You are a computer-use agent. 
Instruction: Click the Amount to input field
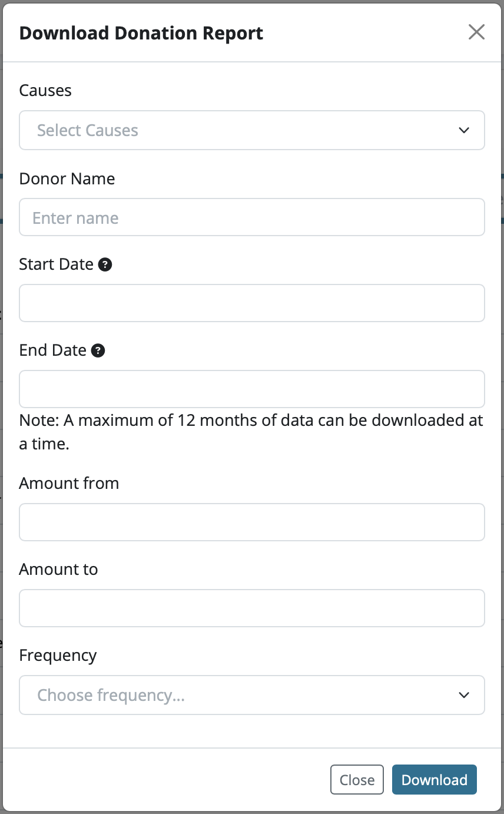click(x=252, y=608)
